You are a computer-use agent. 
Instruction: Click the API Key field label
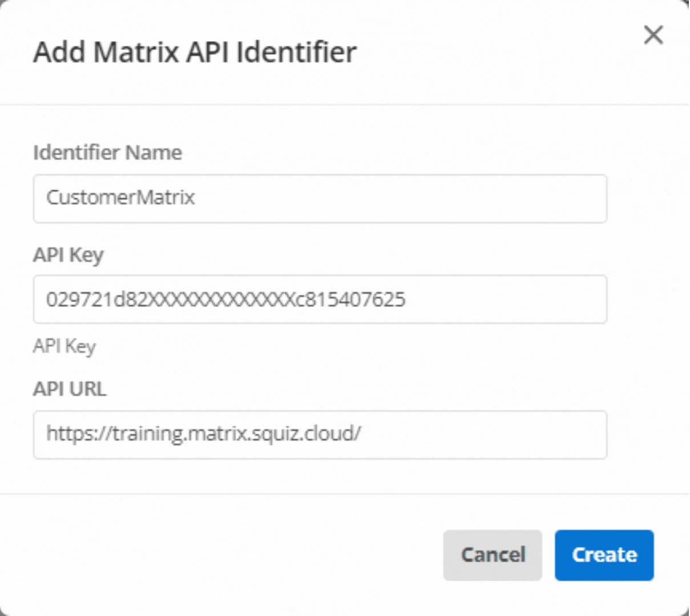tap(68, 255)
